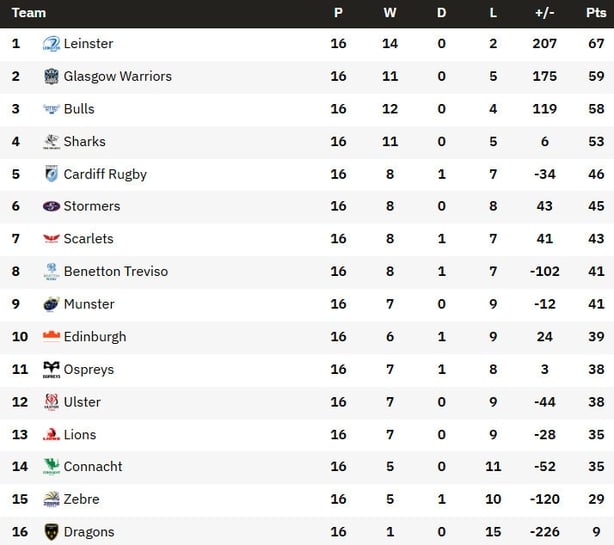Select the Ospreys black logo
The image size is (614, 545).
(x=51, y=370)
